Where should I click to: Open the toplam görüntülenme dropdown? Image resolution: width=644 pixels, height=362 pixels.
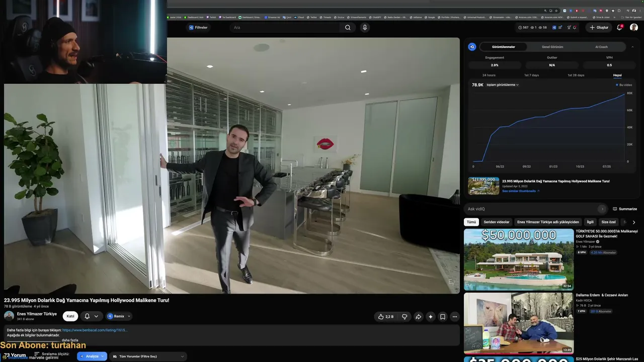point(503,85)
